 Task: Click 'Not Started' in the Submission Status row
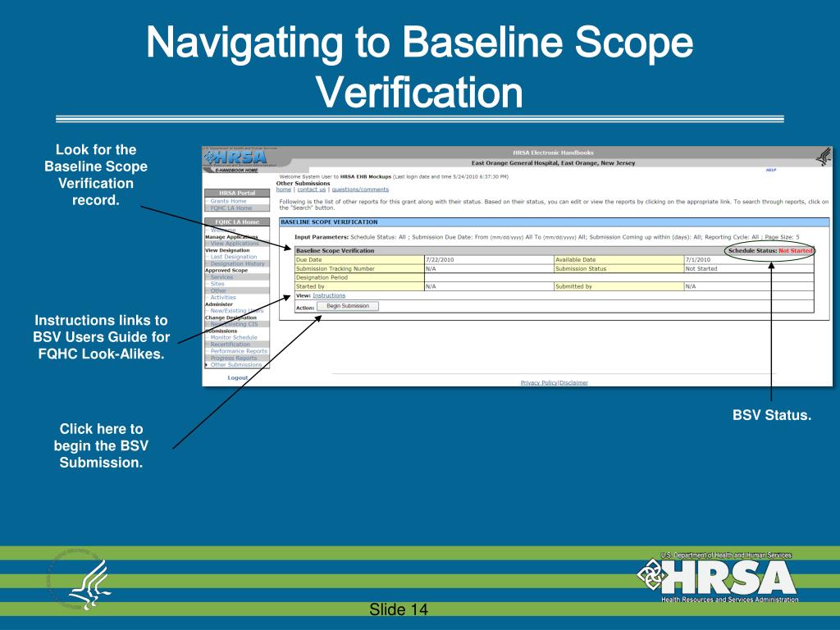(x=701, y=269)
